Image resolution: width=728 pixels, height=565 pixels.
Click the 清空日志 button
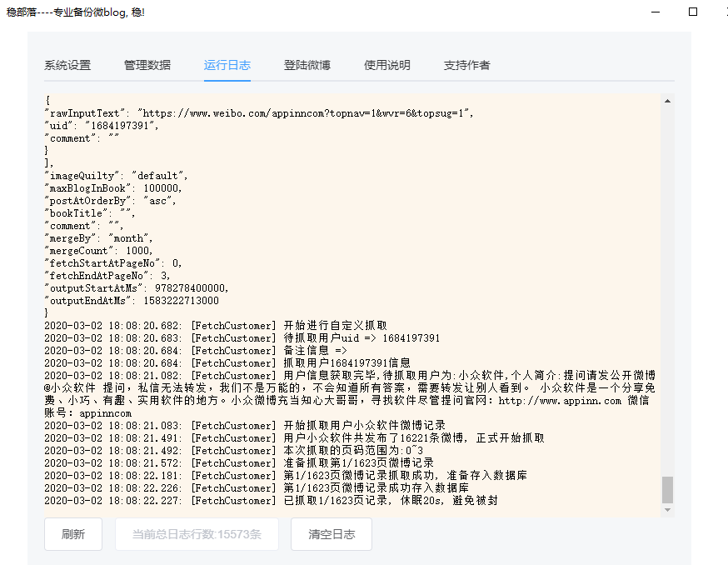pos(332,534)
